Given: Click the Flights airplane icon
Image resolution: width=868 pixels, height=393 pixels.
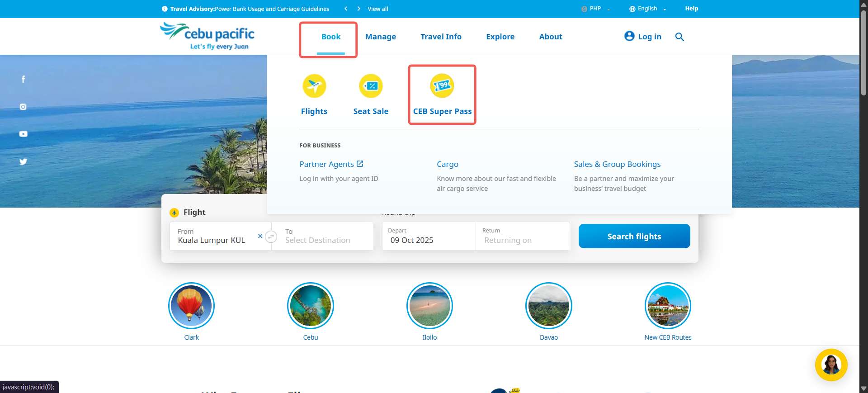Looking at the screenshot, I should [314, 86].
